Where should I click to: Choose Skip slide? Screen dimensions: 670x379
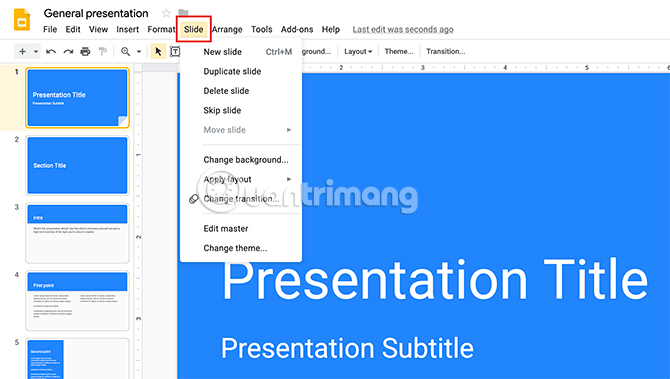pyautogui.click(x=241, y=110)
